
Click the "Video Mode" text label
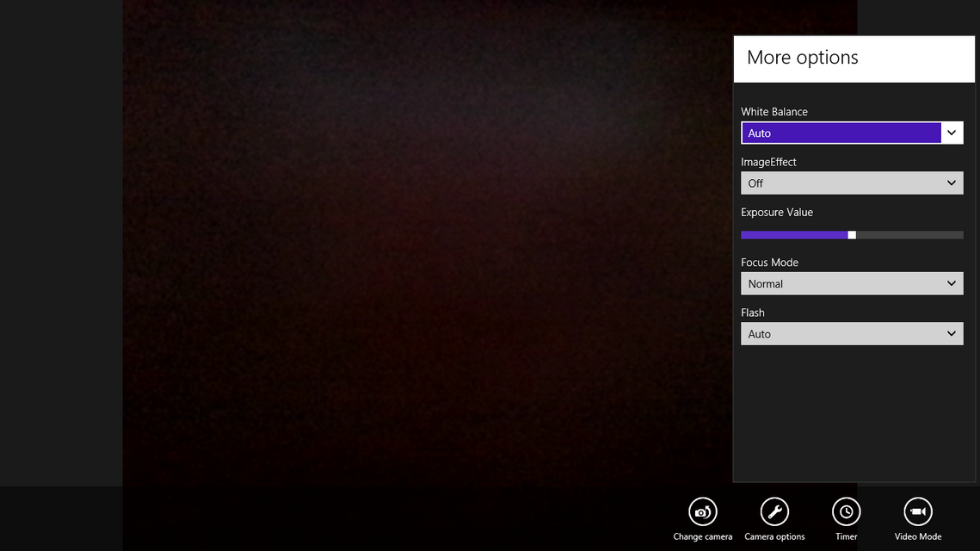[x=917, y=537]
